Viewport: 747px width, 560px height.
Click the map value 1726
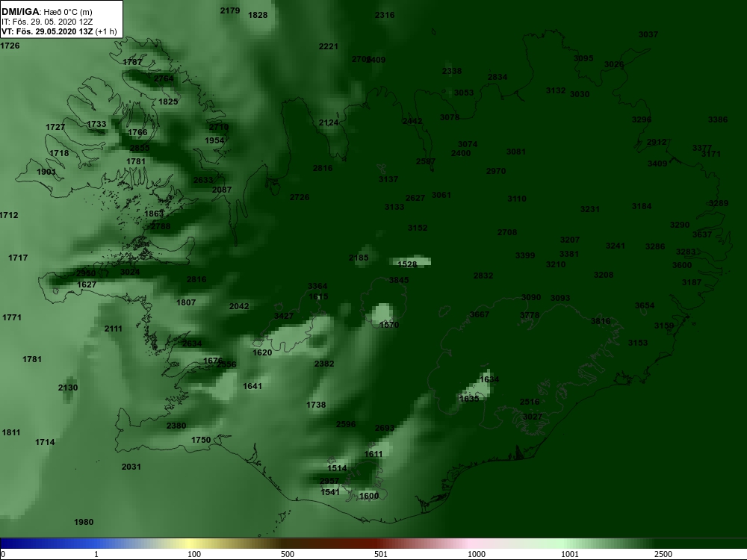pyautogui.click(x=10, y=46)
